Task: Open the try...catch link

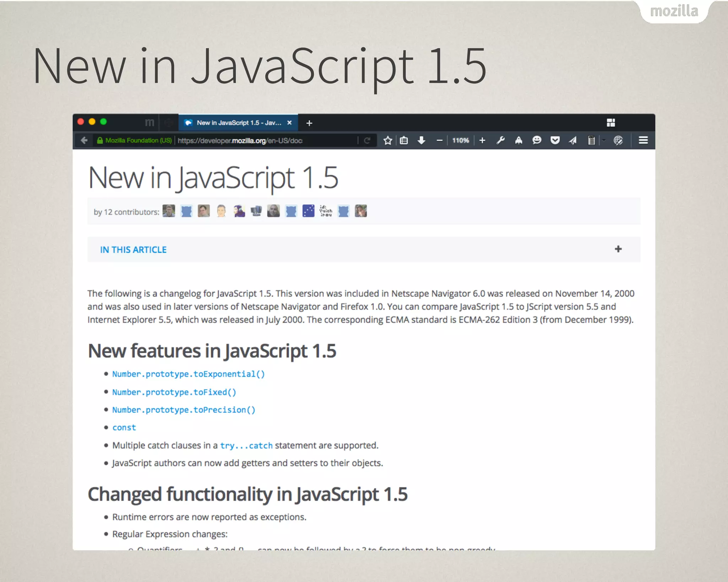Action: click(x=246, y=446)
